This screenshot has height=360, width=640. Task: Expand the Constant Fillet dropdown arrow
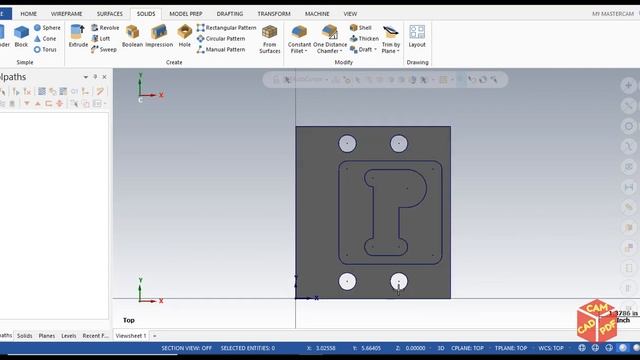click(x=306, y=51)
